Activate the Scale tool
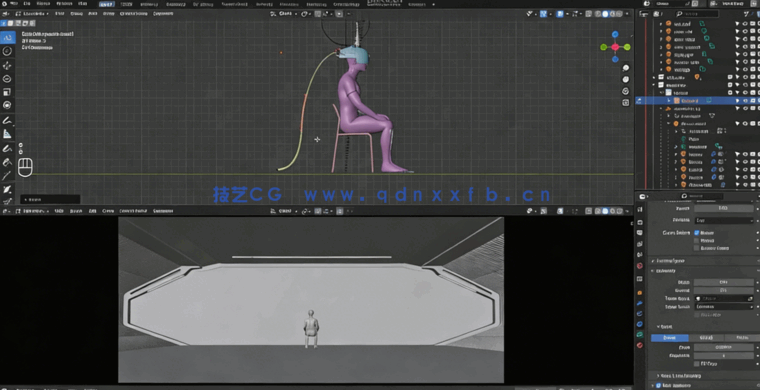The width and height of the screenshot is (760, 390). [8, 92]
